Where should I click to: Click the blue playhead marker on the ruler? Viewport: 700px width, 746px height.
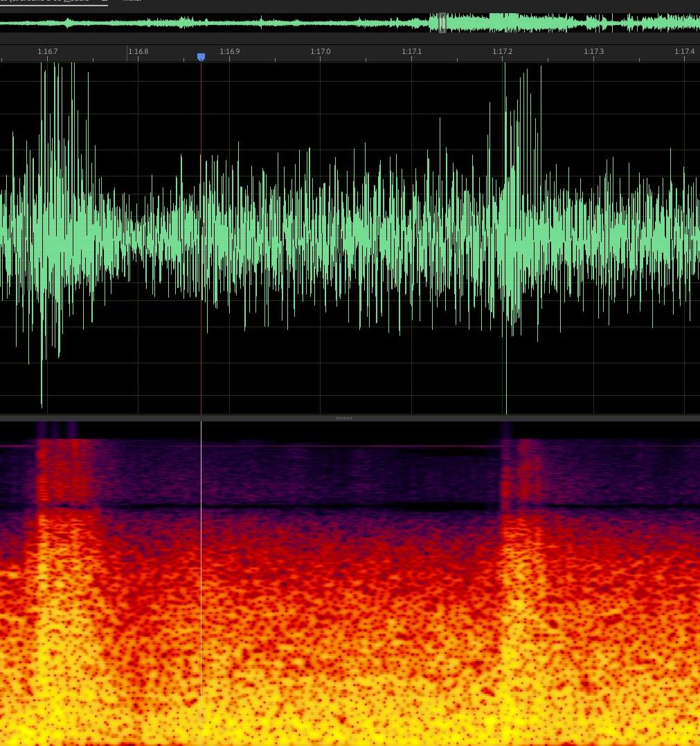(201, 57)
